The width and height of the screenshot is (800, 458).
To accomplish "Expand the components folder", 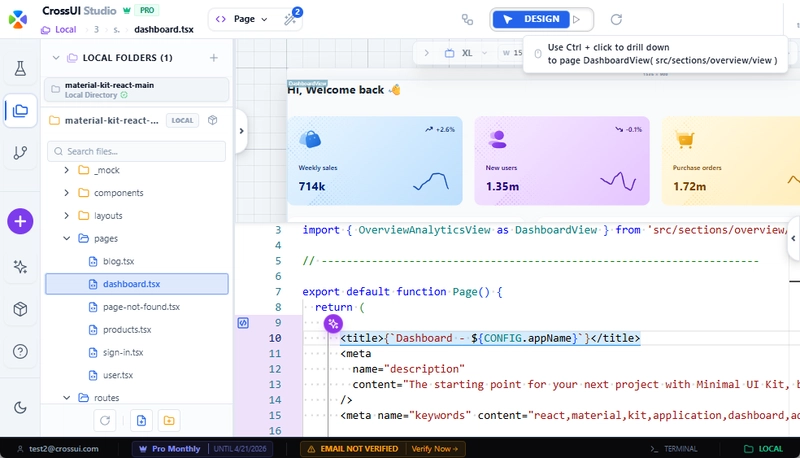I will coord(66,193).
